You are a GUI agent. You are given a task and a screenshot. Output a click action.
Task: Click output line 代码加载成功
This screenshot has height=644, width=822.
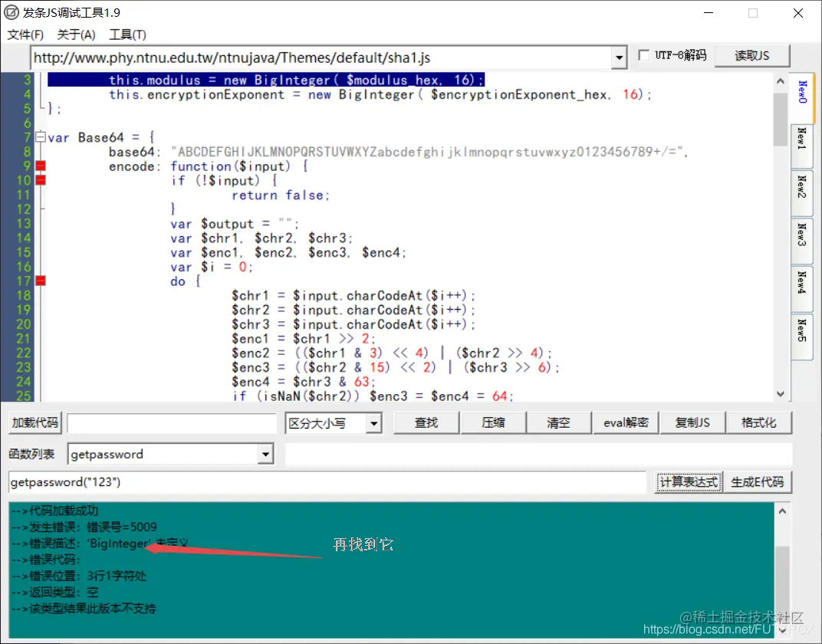click(x=55, y=511)
